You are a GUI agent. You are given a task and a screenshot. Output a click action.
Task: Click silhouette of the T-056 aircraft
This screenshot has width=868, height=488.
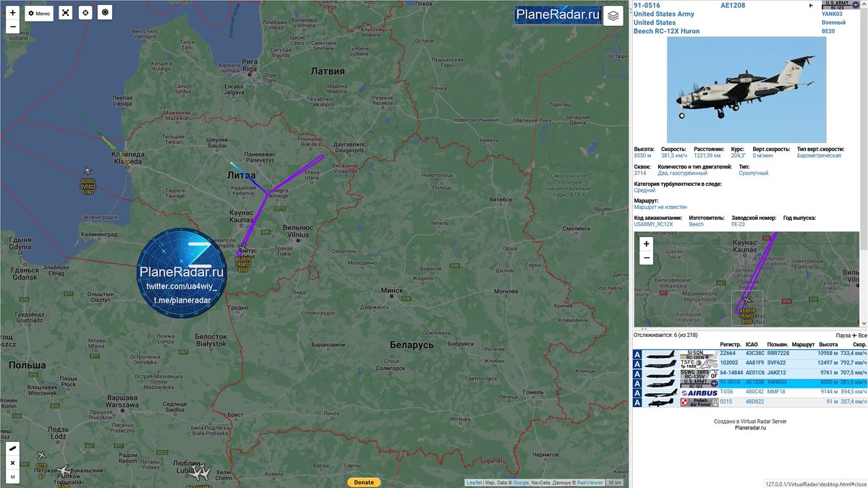point(660,393)
